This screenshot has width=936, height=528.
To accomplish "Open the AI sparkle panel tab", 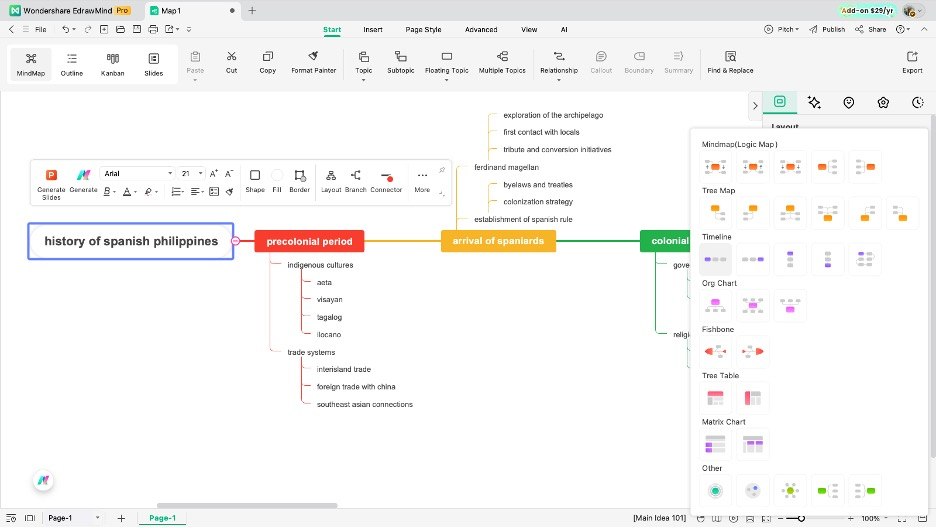I will pyautogui.click(x=814, y=103).
